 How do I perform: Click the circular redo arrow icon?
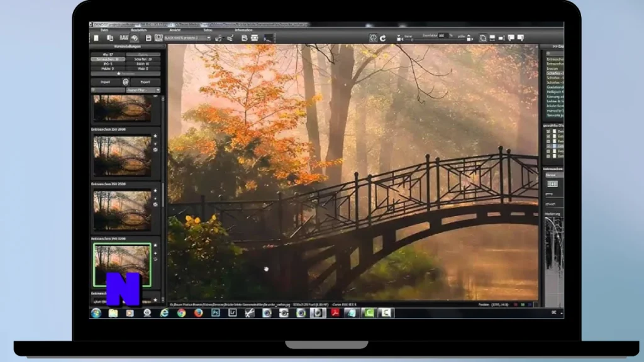[383, 38]
